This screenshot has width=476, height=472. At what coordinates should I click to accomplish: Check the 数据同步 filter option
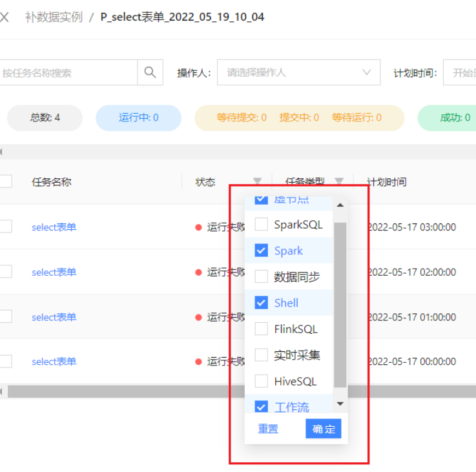tap(261, 276)
